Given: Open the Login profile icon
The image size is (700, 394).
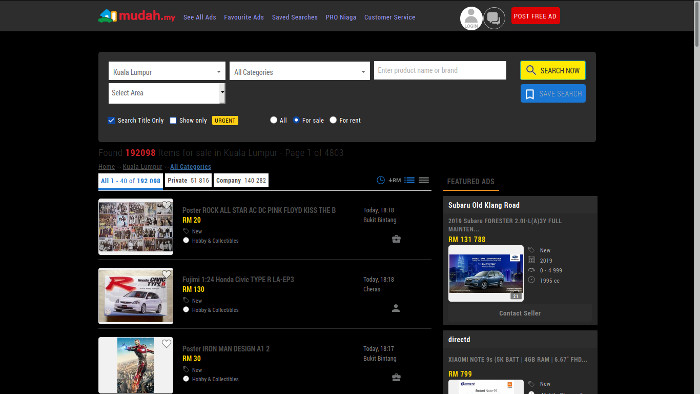Looking at the screenshot, I should tap(471, 18).
